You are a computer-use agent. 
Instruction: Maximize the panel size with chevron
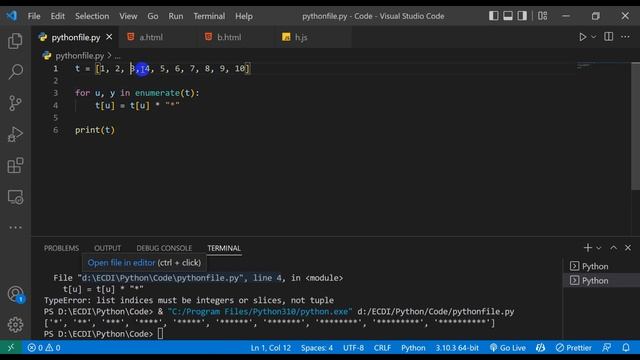(x=613, y=248)
